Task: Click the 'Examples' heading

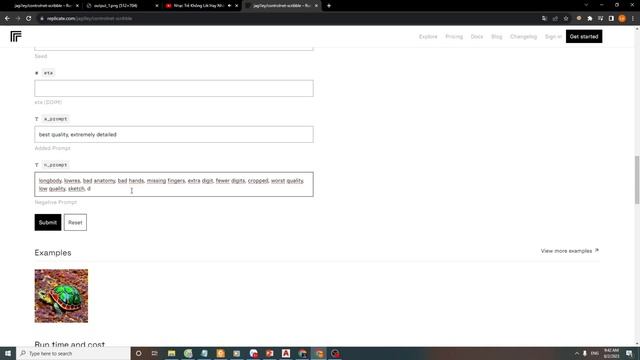Action: 53,253
